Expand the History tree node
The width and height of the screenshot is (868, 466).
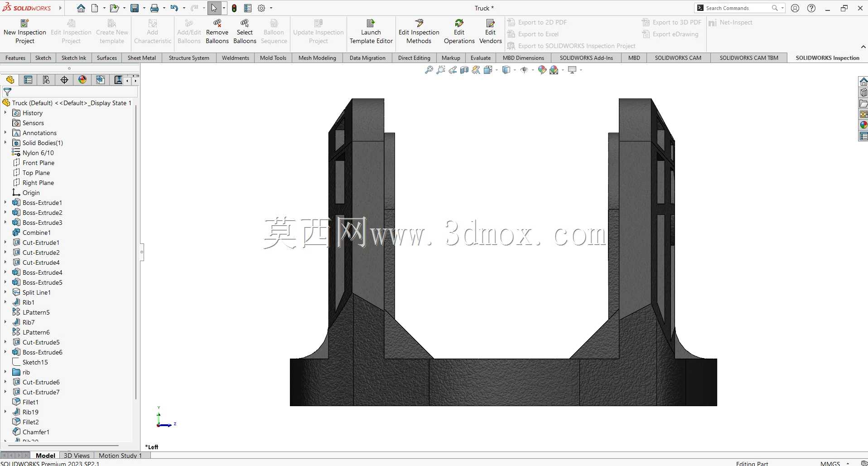coord(5,113)
